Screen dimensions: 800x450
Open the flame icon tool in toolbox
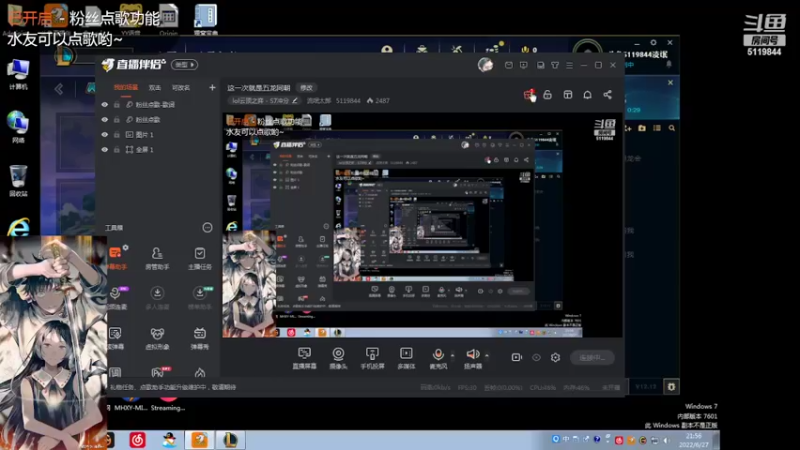199,372
